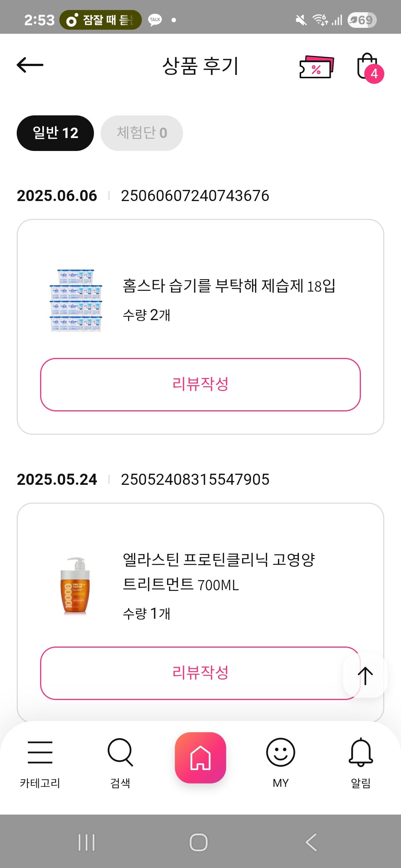Open 홈스타 습기를 부탁해 제습제 18입 title
Viewport: 401px width, 868px height.
point(229,286)
